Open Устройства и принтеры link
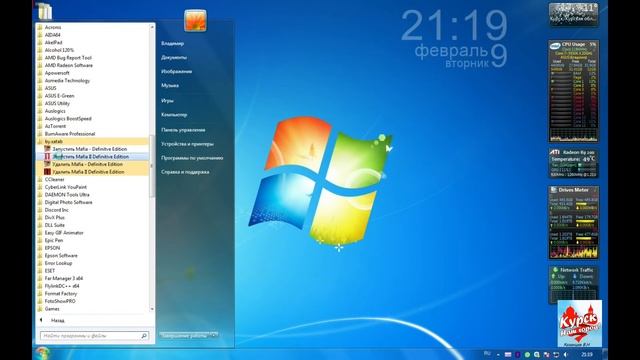Screen dimensions: 640x360 point(187,144)
